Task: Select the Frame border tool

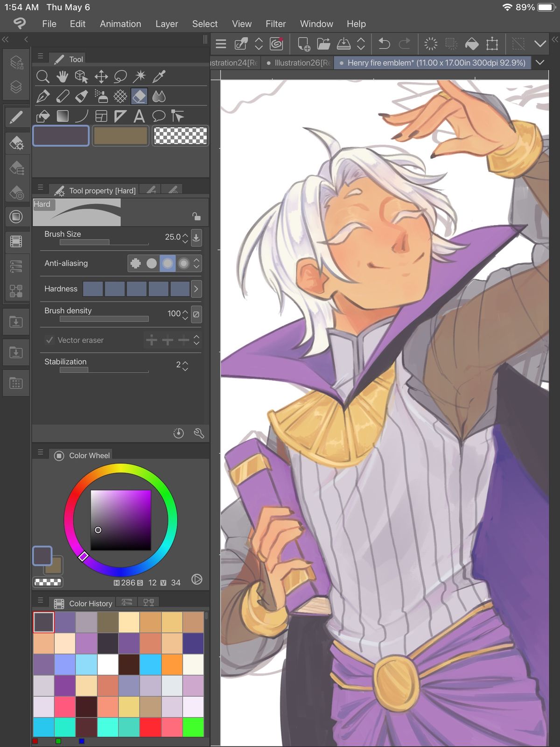Action: (x=101, y=116)
